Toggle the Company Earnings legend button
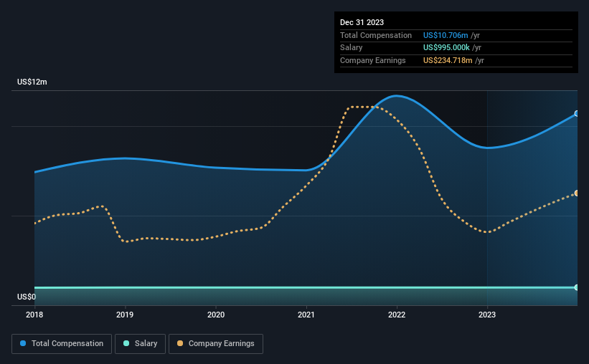This screenshot has height=364, width=589. [216, 344]
